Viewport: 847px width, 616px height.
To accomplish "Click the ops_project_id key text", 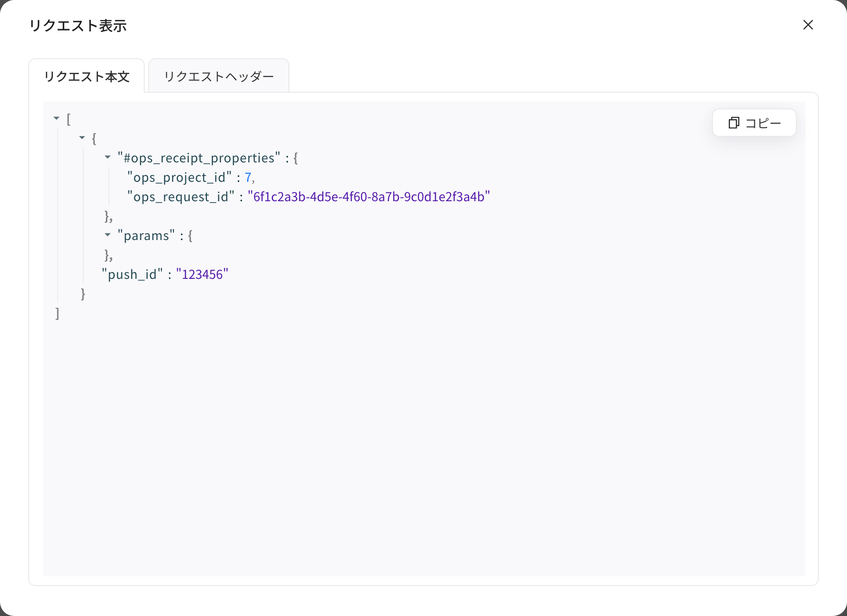I will point(180,177).
